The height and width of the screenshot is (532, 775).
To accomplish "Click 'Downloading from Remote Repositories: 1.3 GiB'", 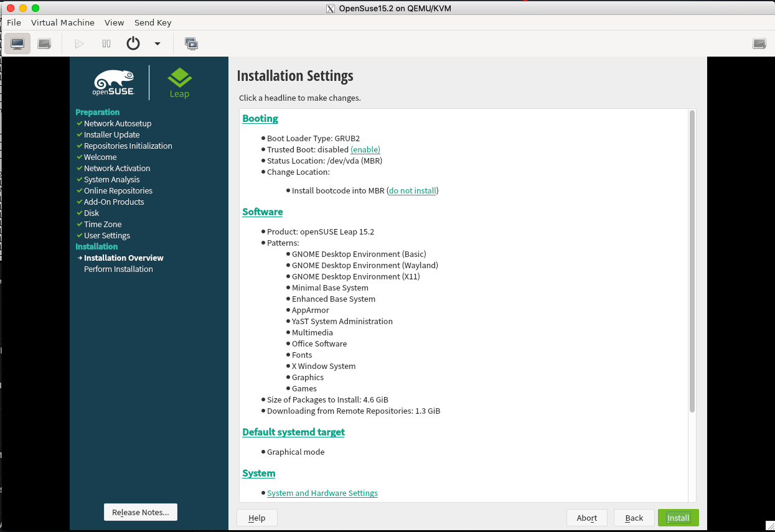I will [x=354, y=411].
